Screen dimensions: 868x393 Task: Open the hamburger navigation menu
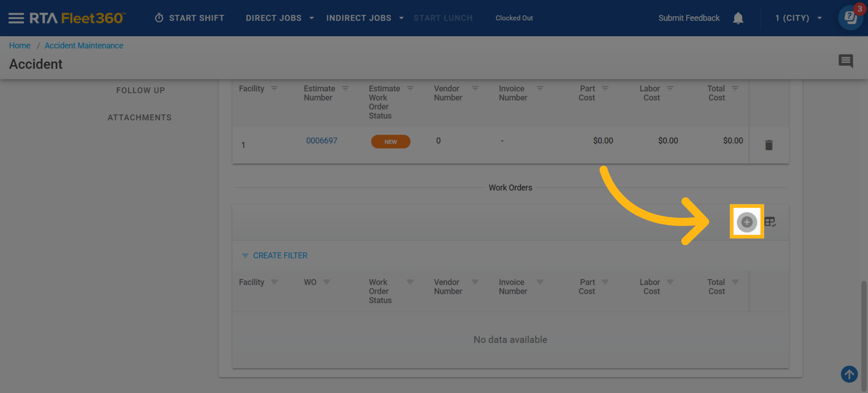click(16, 18)
